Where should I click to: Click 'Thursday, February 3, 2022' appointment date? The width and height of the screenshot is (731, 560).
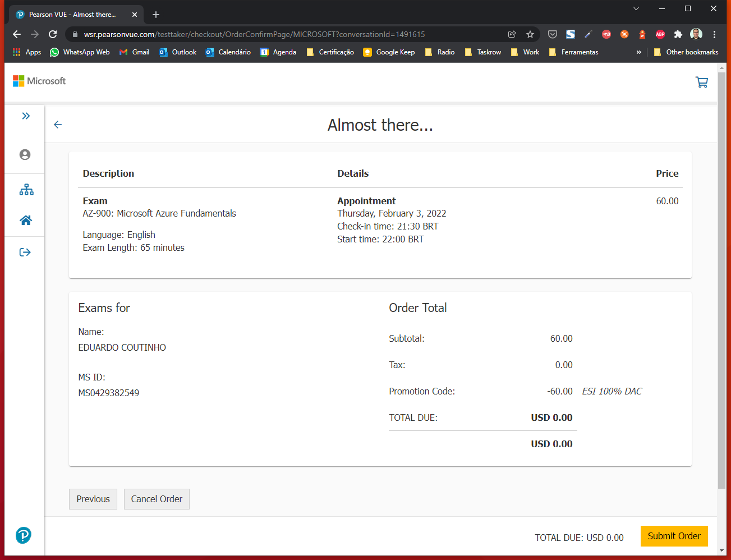click(x=392, y=213)
